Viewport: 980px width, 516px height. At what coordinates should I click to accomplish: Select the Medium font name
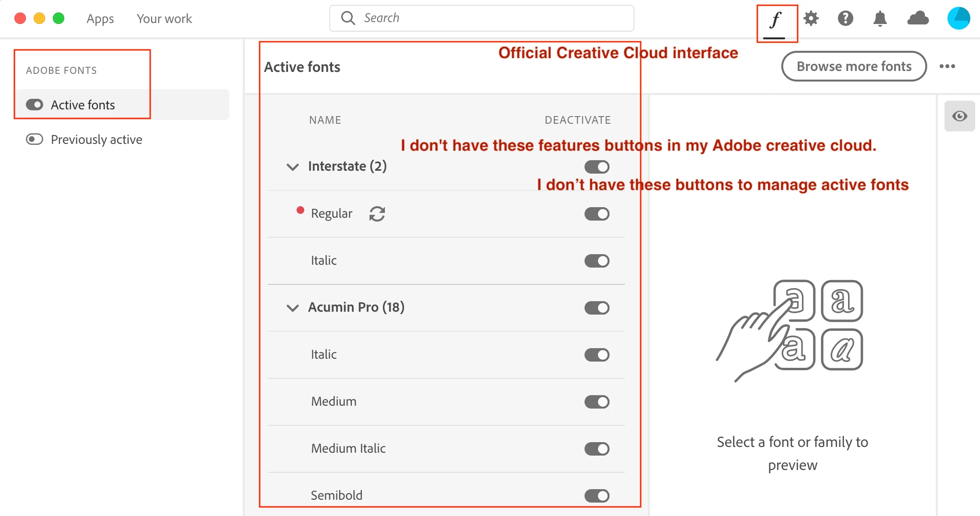click(334, 401)
